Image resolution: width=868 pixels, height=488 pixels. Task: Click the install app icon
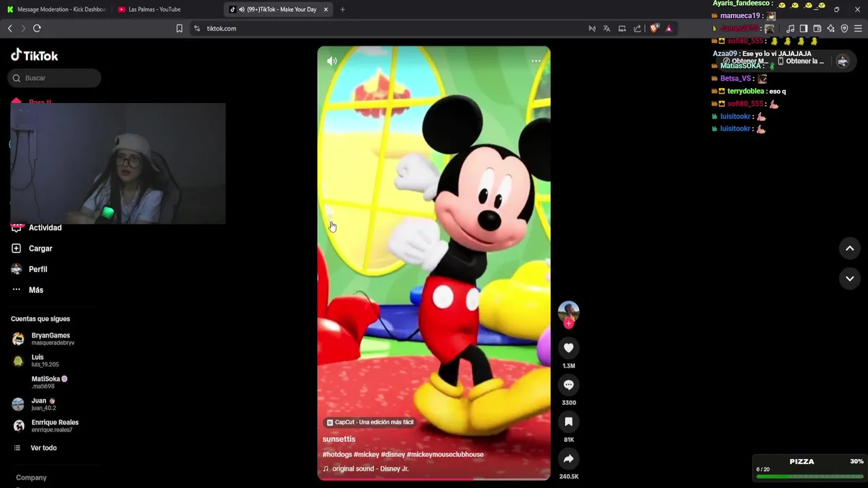[x=622, y=28]
